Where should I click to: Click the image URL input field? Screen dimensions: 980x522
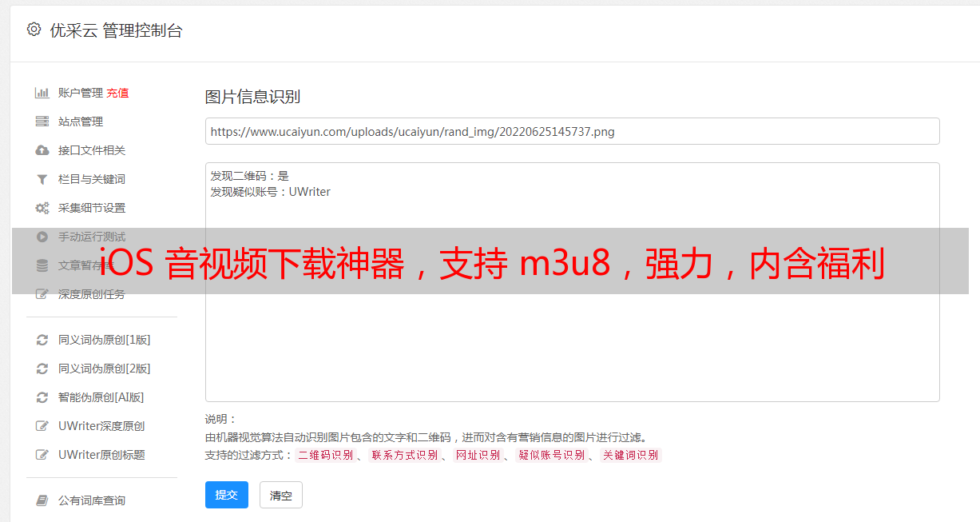point(572,131)
